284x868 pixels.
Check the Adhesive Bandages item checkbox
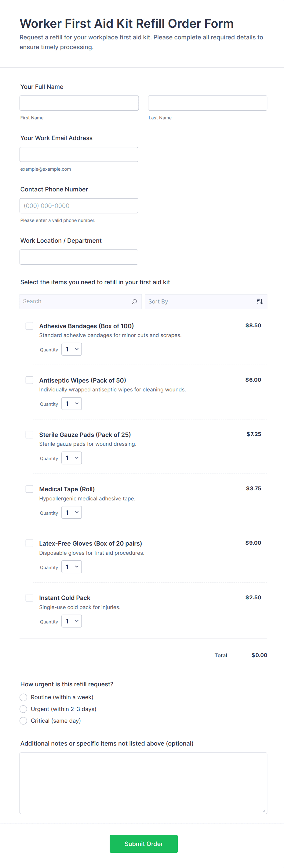click(x=30, y=326)
